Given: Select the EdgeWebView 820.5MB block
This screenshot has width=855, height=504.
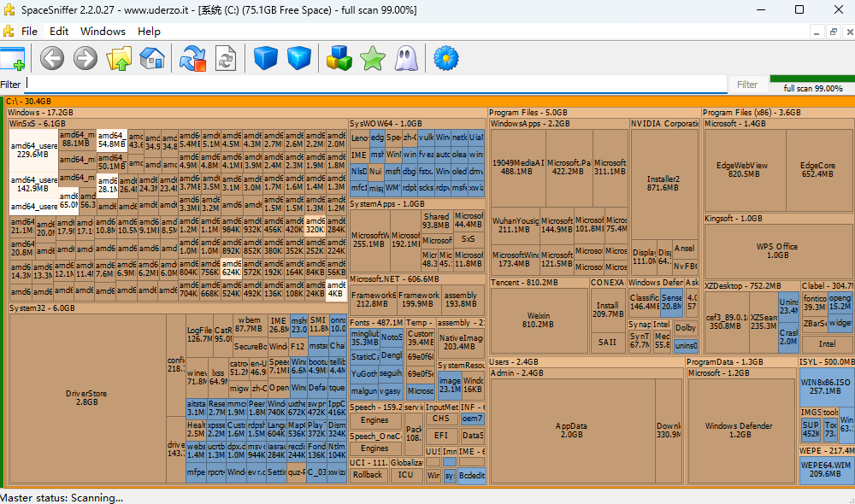Looking at the screenshot, I should 743,169.
